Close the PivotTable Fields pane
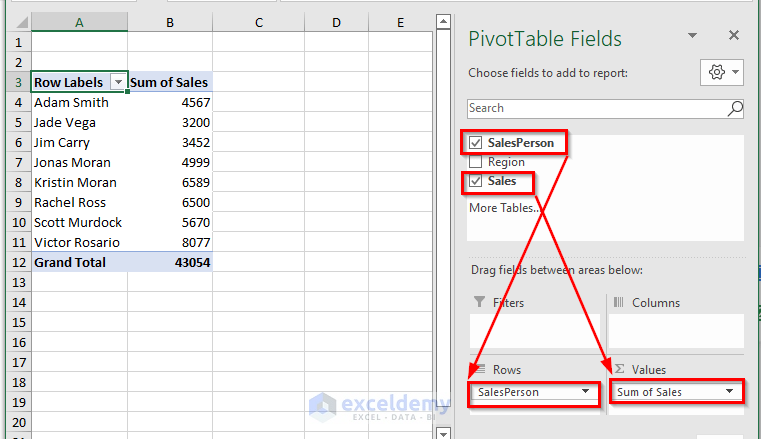 click(734, 35)
